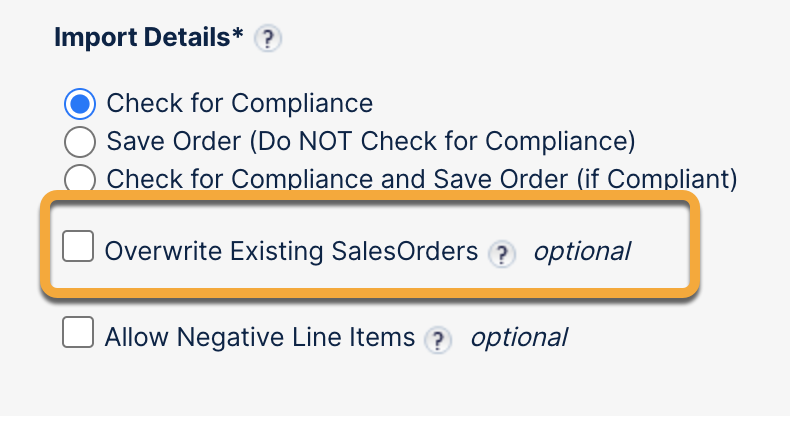Select the Check for Compliance radio button
Viewport: 790px width, 430px height.
79,103
